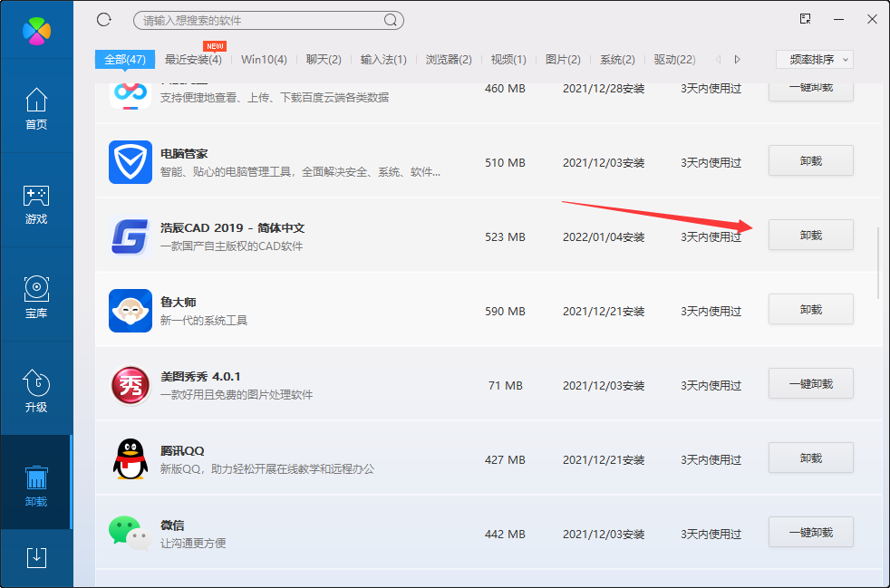The height and width of the screenshot is (588, 890).
Task: Click description 新一代的系统工具
Action: pos(204,321)
